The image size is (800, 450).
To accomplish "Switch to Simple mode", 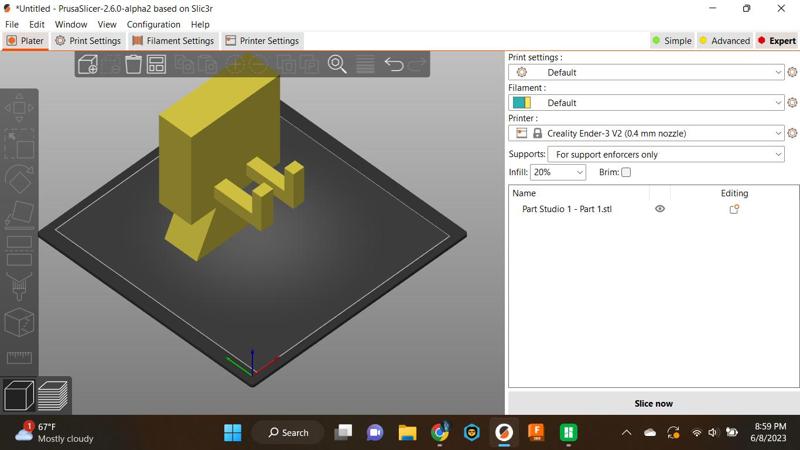I will click(672, 40).
